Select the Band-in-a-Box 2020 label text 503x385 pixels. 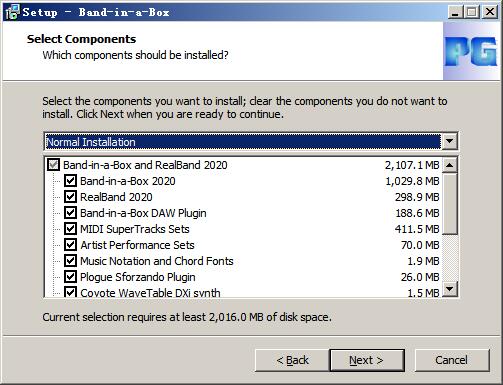pos(128,181)
